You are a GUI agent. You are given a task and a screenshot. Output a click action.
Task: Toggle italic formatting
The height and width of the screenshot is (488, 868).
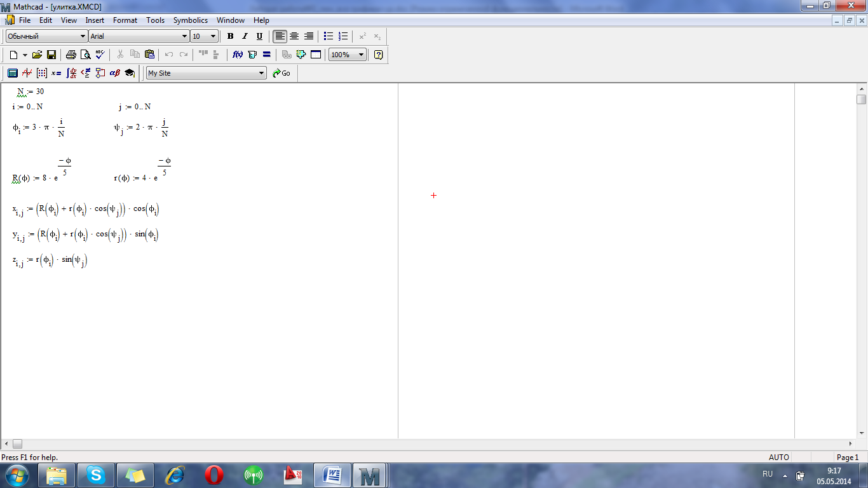[x=245, y=36]
